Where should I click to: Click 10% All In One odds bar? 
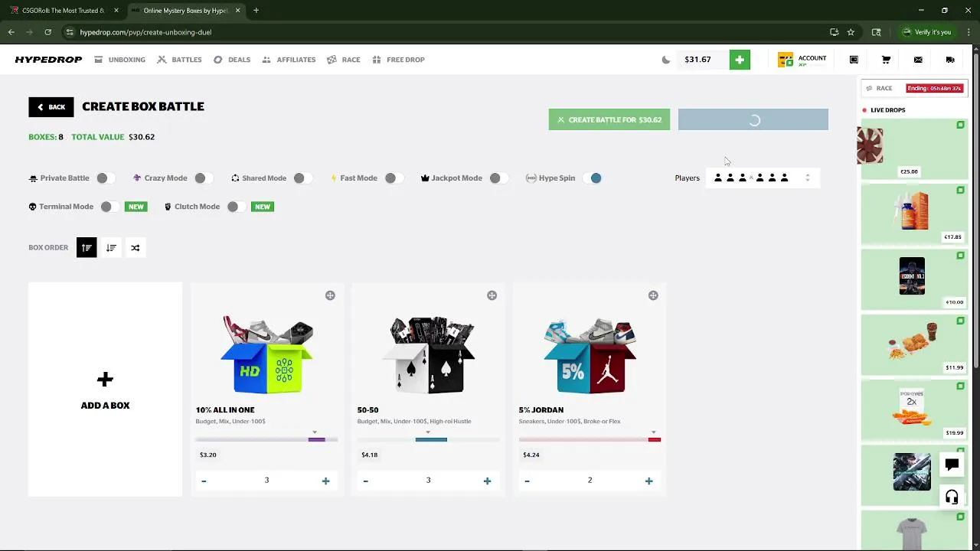[267, 439]
